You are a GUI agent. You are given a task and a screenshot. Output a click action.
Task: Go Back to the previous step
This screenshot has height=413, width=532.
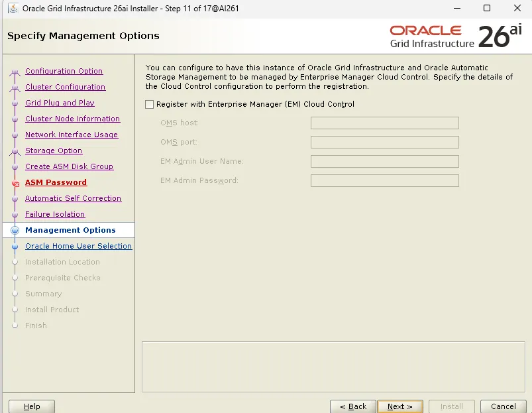[353, 406]
